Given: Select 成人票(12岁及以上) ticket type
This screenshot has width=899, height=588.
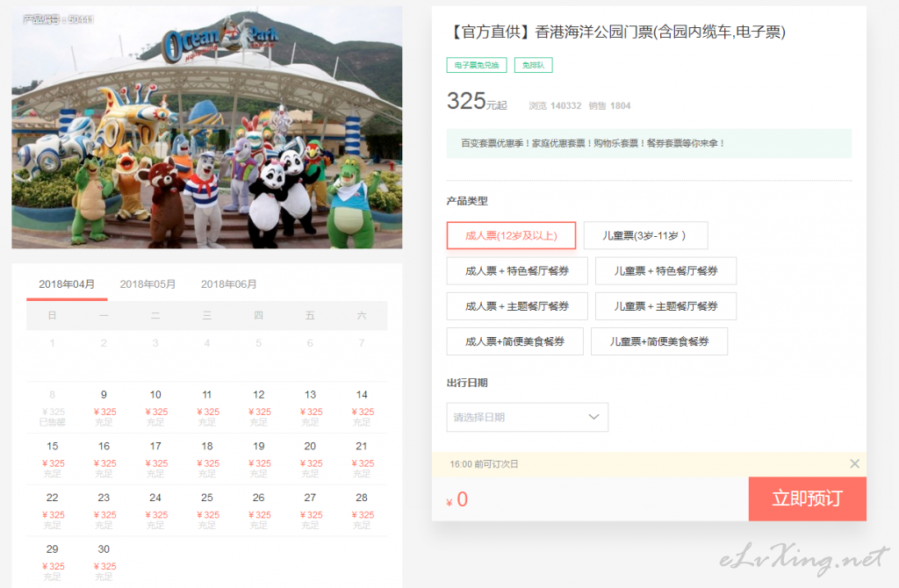Looking at the screenshot, I should [511, 235].
